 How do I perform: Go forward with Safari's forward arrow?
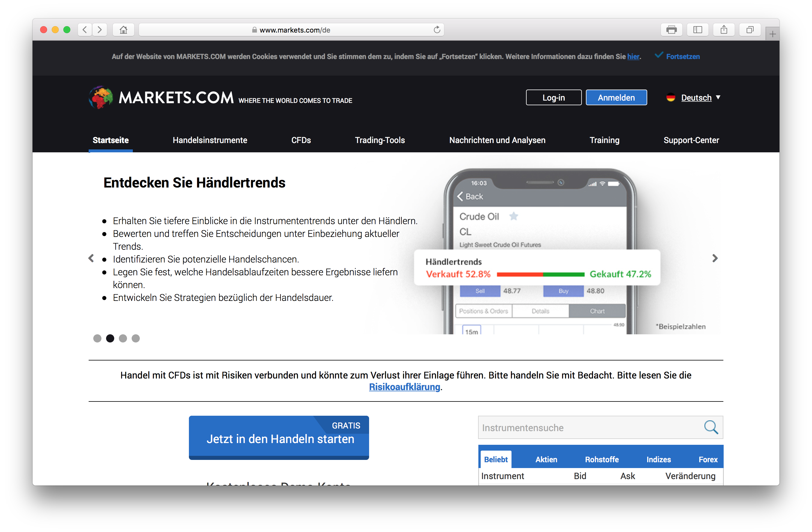[x=100, y=30]
